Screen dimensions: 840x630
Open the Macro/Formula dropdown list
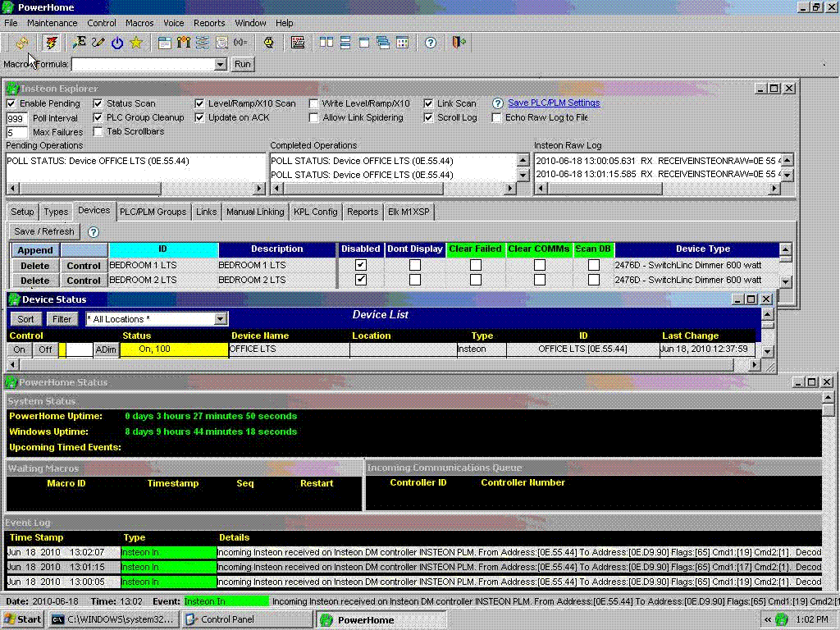pos(220,64)
